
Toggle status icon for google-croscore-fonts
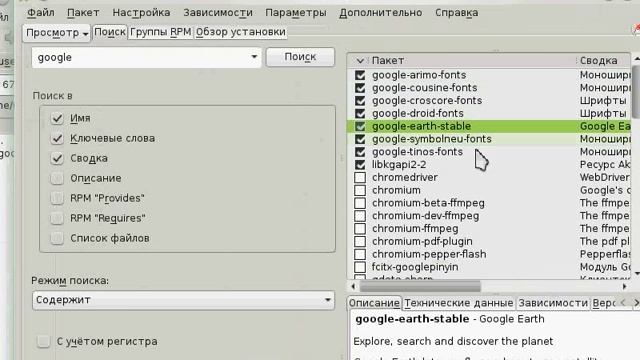tap(360, 101)
